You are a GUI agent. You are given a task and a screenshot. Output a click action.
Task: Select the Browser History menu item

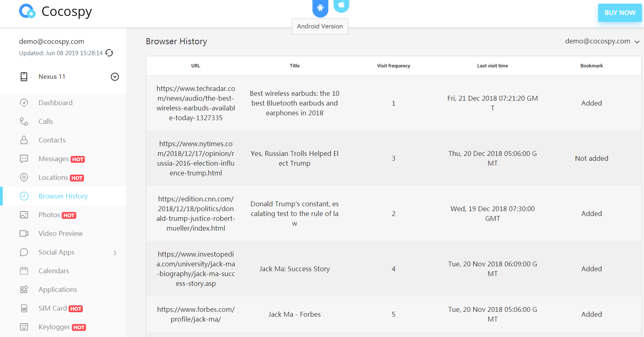click(x=63, y=196)
